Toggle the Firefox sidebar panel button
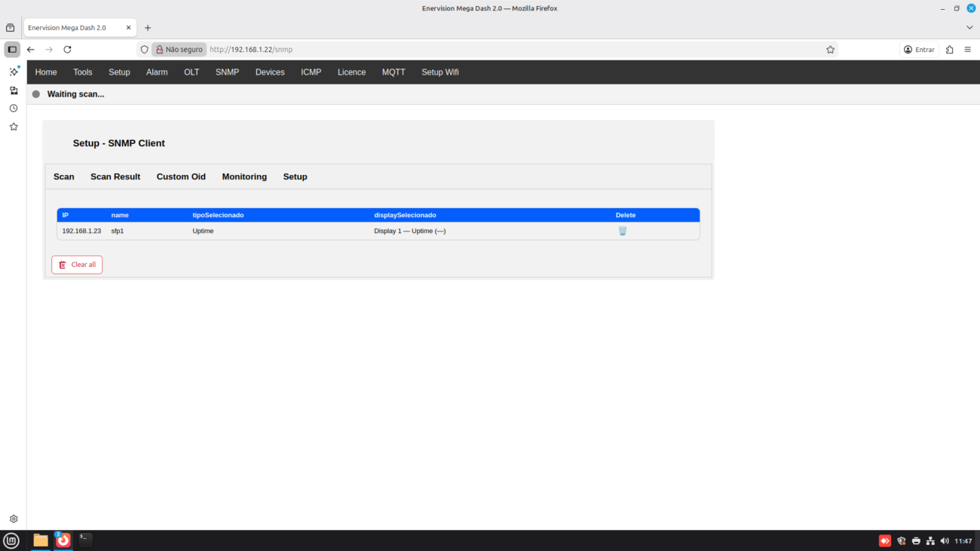The image size is (980, 551). [12, 50]
